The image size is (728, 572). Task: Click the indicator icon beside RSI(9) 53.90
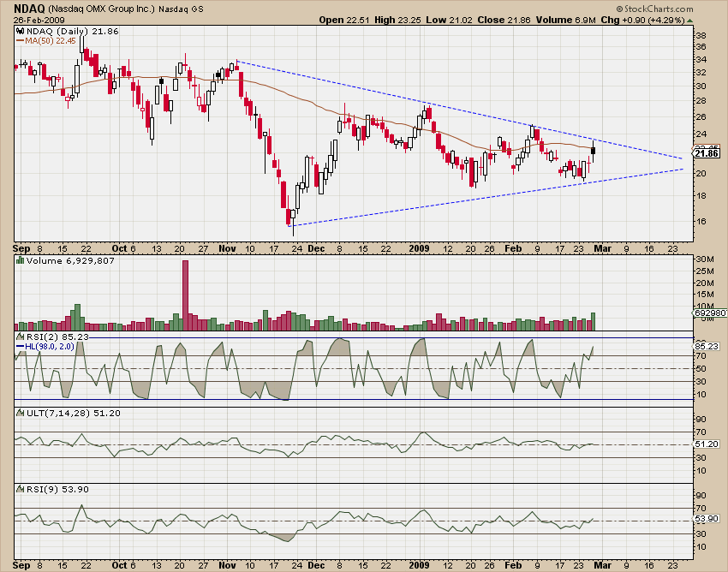(x=21, y=489)
